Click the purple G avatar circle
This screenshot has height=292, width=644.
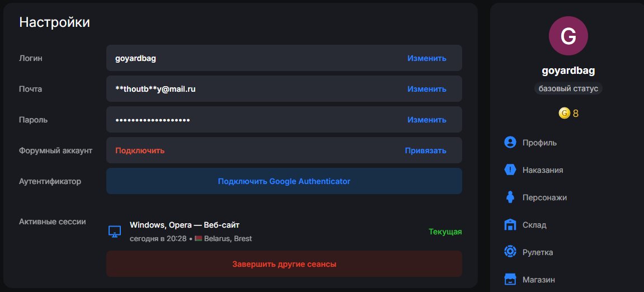coord(568,36)
